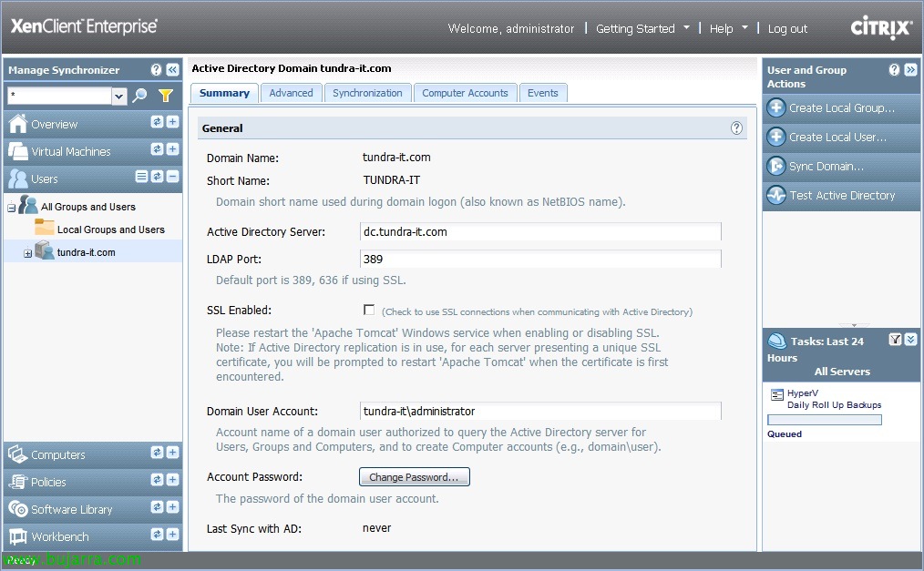This screenshot has height=571, width=924.
Task: Click Create Local User action
Action: point(841,138)
